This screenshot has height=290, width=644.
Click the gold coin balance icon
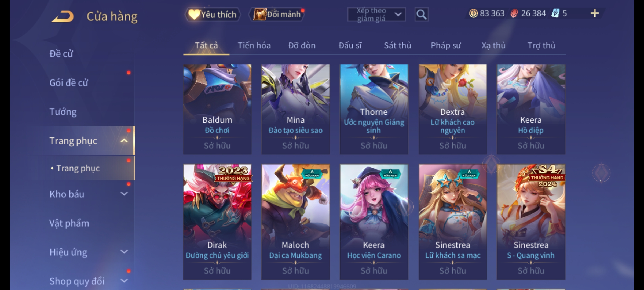(x=473, y=13)
